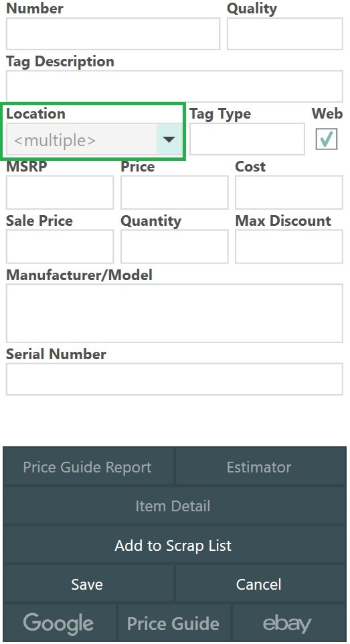Click the Price Guide button
Screen dimensions: 350x644
[x=175, y=623]
